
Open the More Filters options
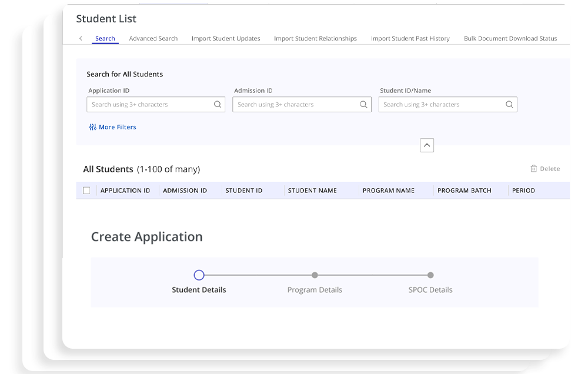click(117, 127)
